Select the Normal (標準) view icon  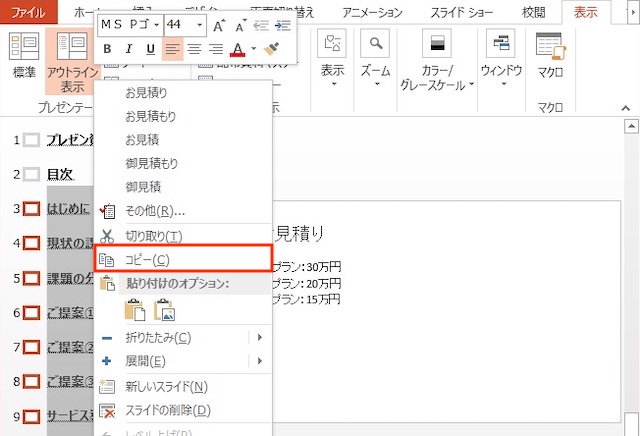(x=24, y=46)
